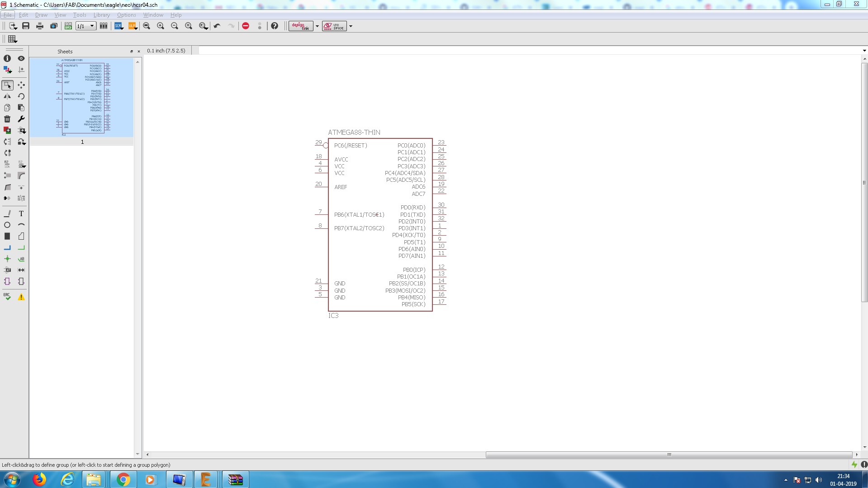
Task: Click the command input field
Action: (x=529, y=51)
